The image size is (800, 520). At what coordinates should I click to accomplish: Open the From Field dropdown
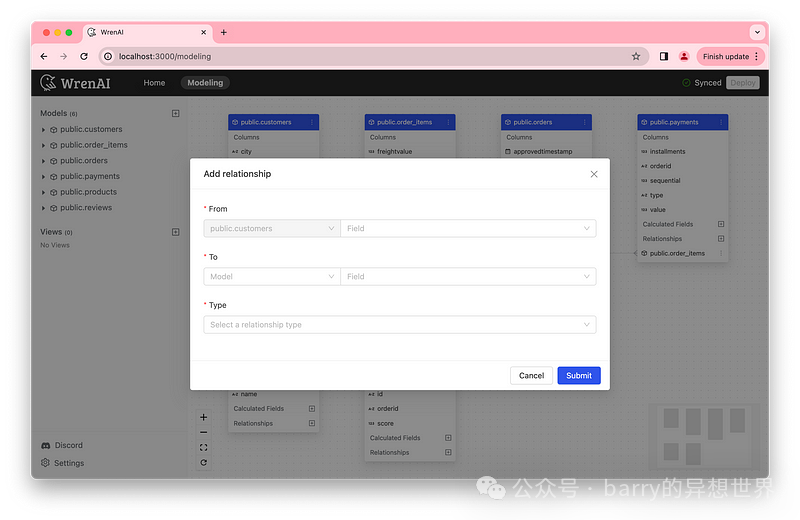[468, 228]
